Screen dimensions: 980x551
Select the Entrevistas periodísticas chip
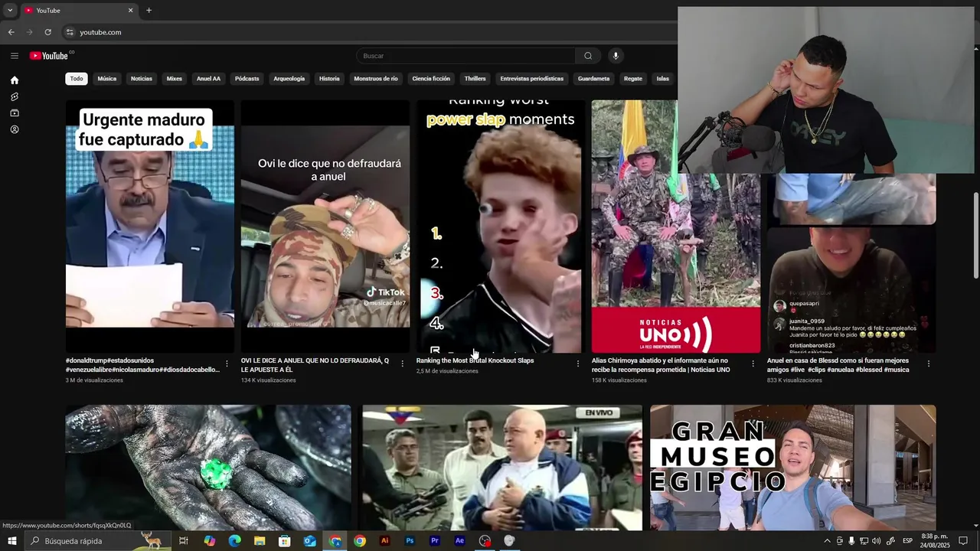coord(532,79)
